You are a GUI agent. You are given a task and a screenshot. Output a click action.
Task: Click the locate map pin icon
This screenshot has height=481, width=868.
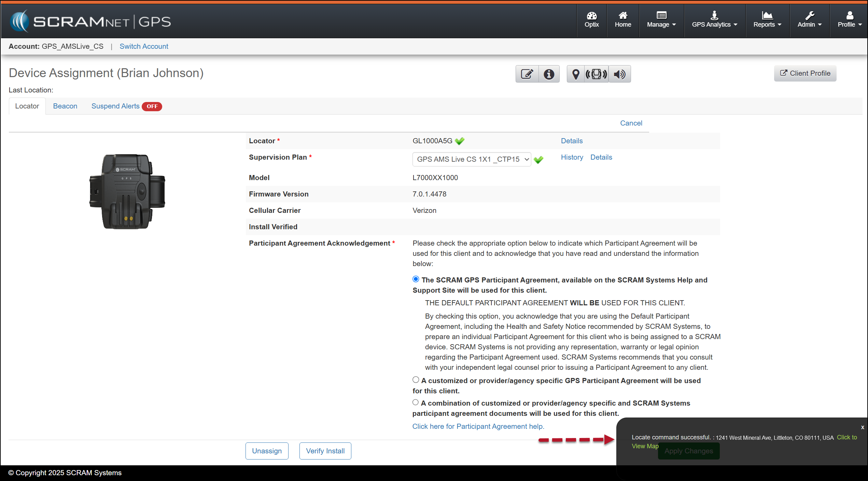point(576,74)
